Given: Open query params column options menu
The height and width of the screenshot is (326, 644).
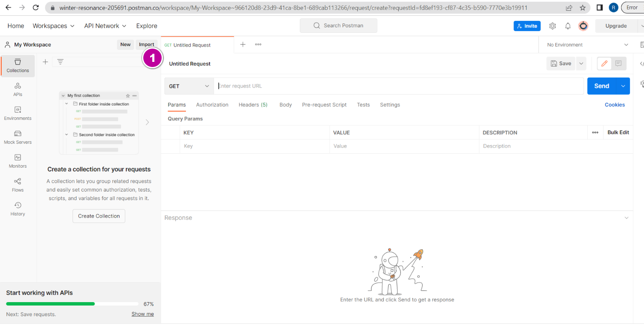Looking at the screenshot, I should (x=595, y=132).
